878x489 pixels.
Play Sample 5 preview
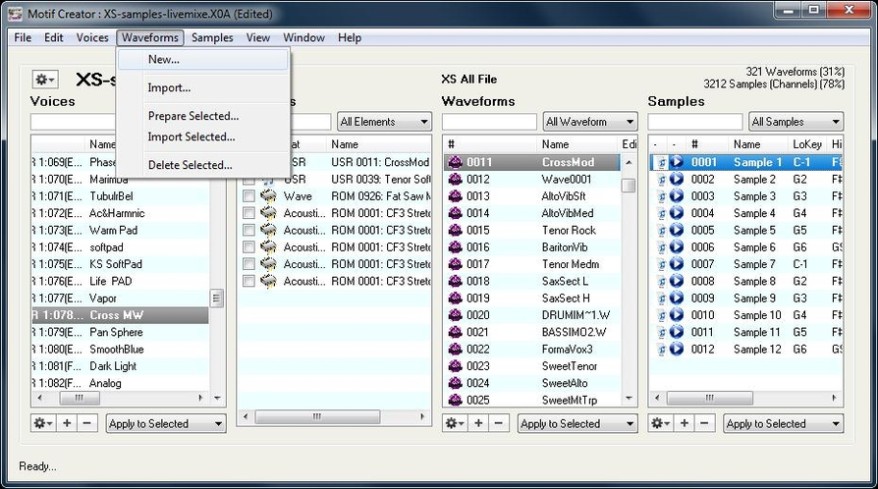(677, 230)
